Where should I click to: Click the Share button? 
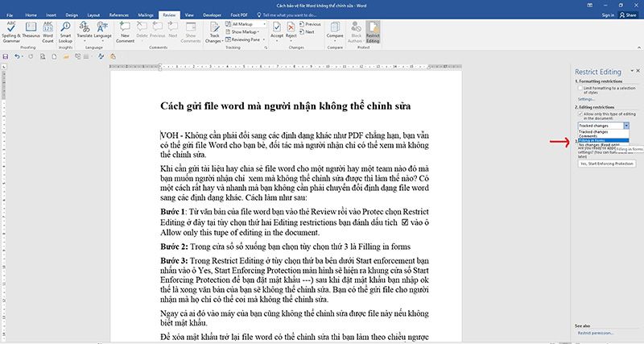click(628, 15)
